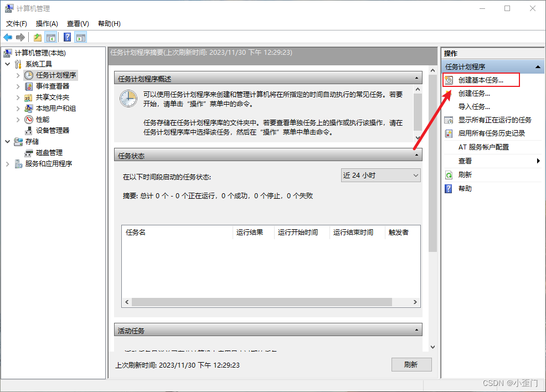Viewport: 546px width, 392px height.
Task: Collapse the 存储 tree node
Action: (8, 142)
